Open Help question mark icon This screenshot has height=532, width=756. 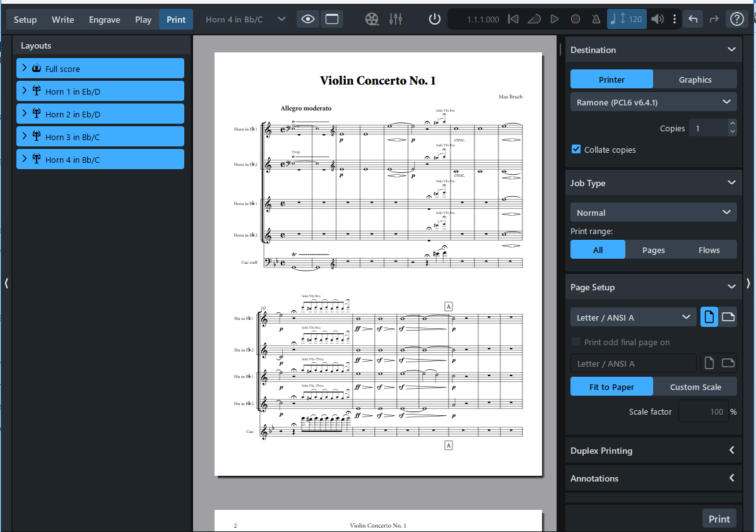(736, 20)
